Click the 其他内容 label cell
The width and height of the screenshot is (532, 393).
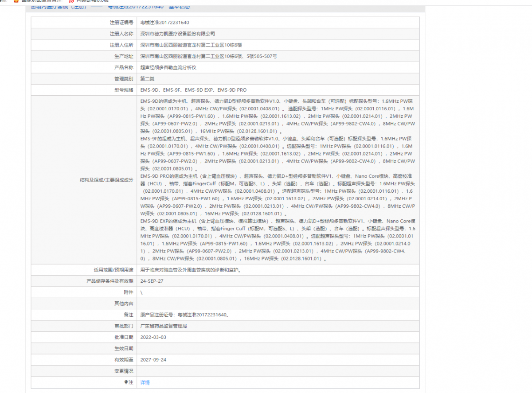(84, 304)
